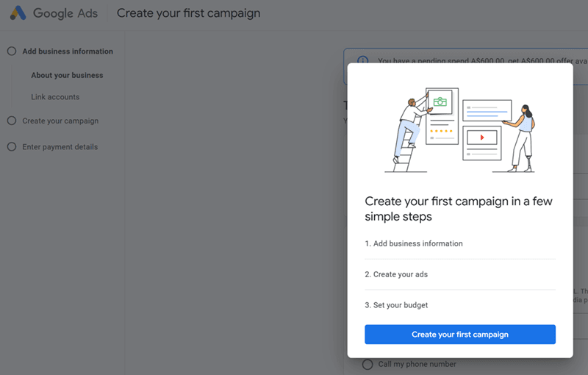Click the standing woman in the illustration
588x375 pixels.
point(524,136)
